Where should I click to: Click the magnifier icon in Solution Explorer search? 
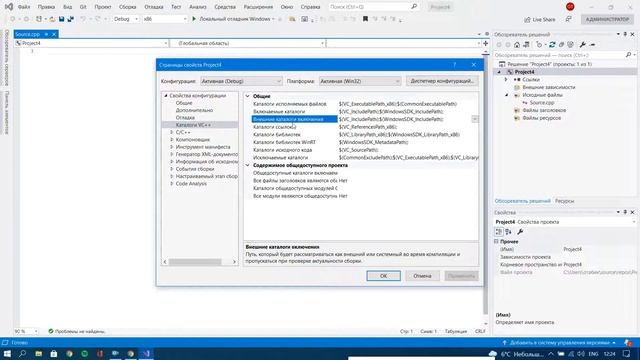pos(628,55)
